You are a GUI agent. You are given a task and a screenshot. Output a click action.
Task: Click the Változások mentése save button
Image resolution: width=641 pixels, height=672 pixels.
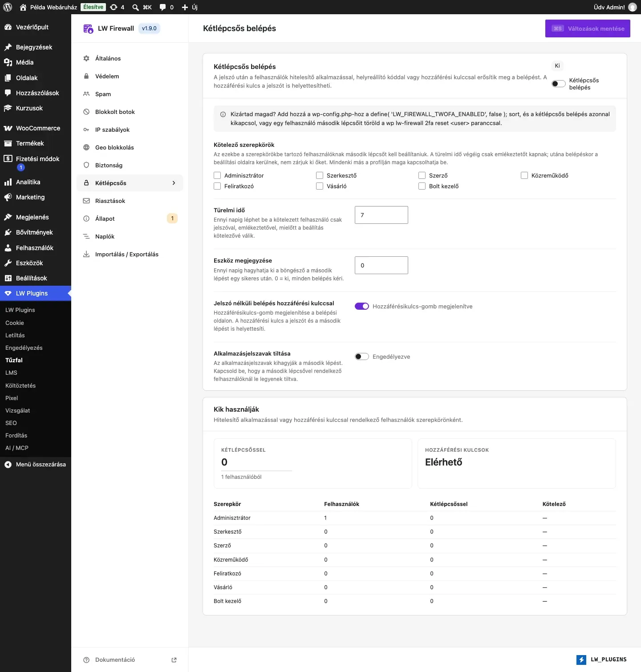[x=588, y=28]
